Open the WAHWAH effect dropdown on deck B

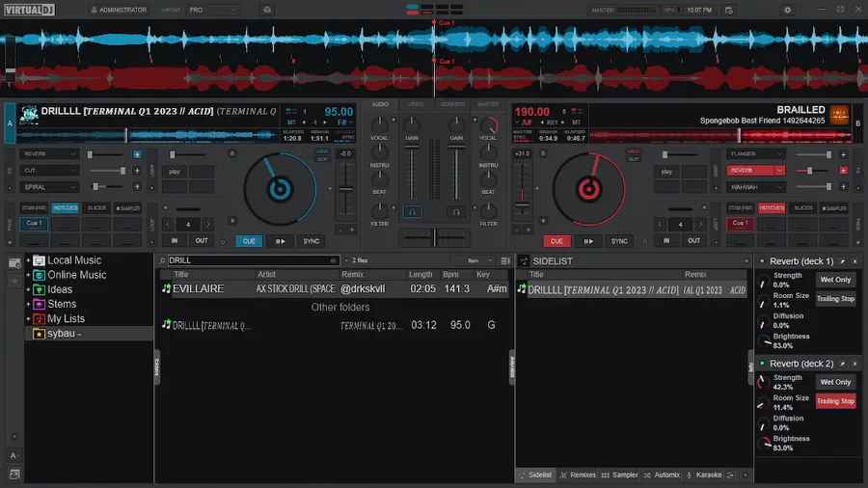point(755,187)
